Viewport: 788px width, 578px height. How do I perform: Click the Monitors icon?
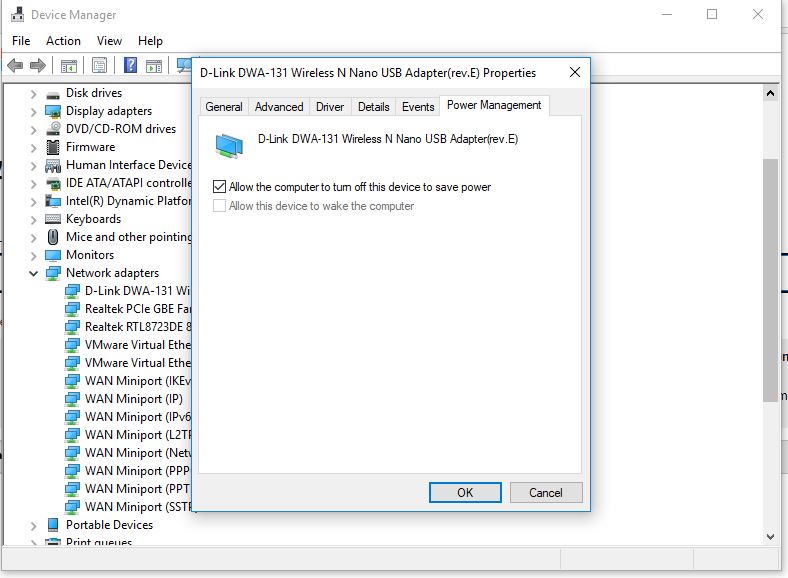(53, 255)
